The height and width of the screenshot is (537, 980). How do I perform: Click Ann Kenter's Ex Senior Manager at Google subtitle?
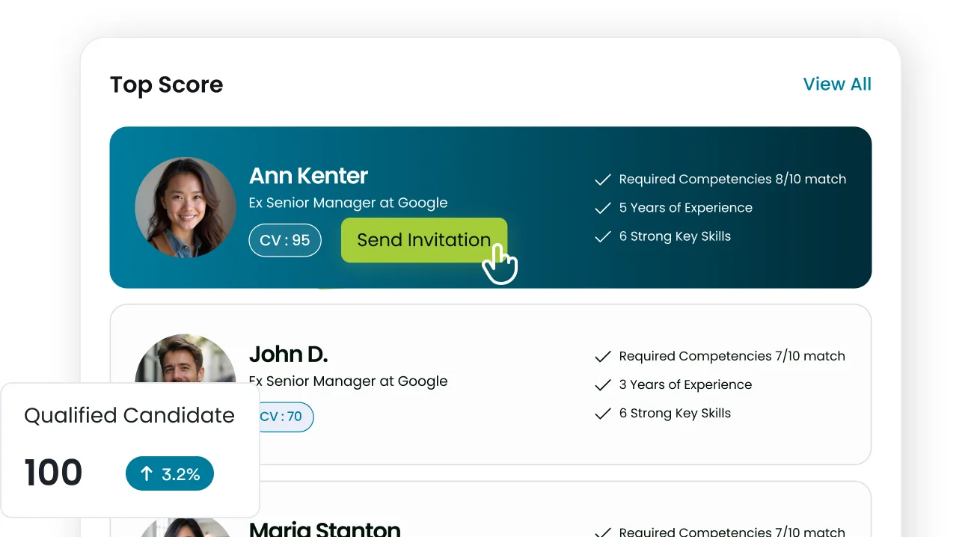[x=348, y=203]
